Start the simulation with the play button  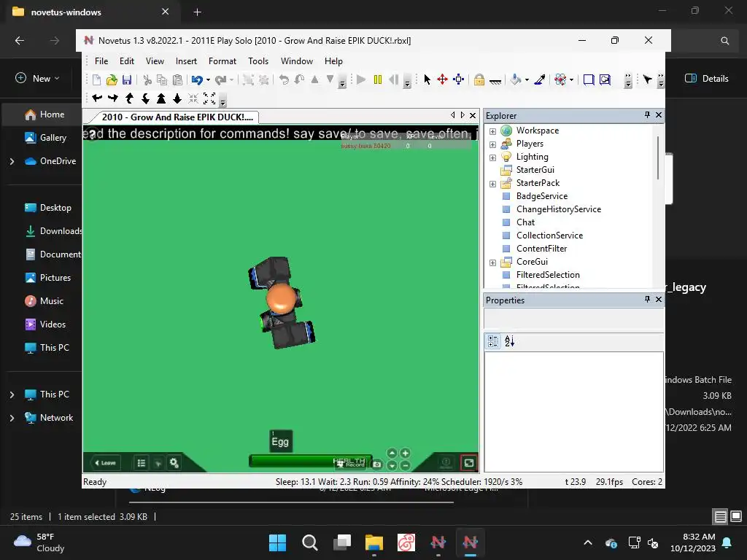pos(361,79)
